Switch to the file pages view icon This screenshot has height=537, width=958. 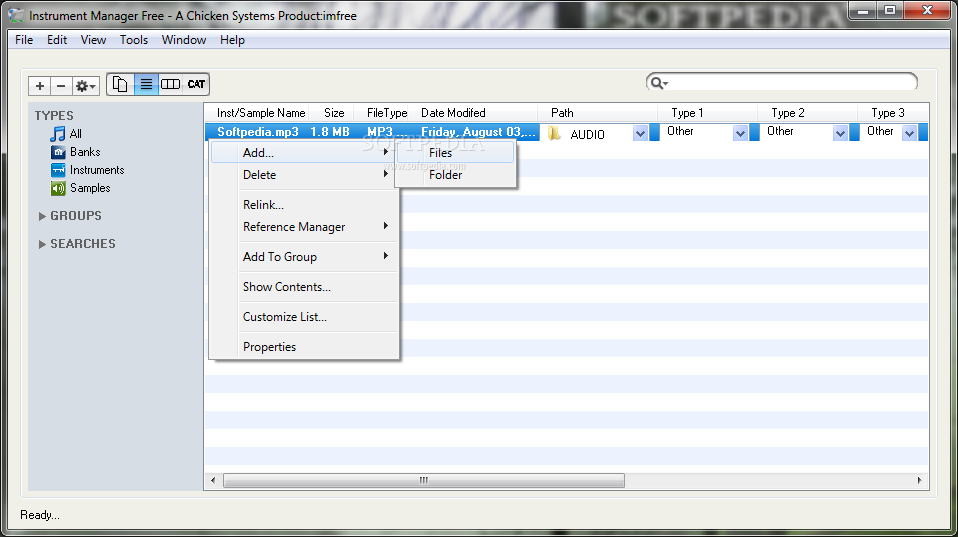pyautogui.click(x=120, y=84)
